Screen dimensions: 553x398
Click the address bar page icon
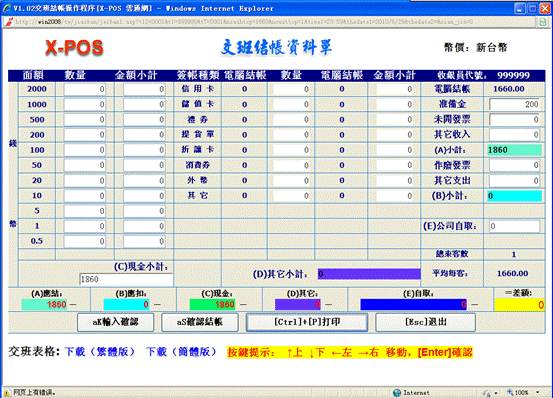pyautogui.click(x=8, y=22)
